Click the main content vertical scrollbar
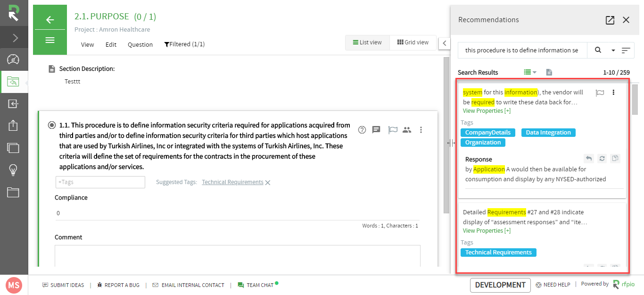 [x=446, y=135]
